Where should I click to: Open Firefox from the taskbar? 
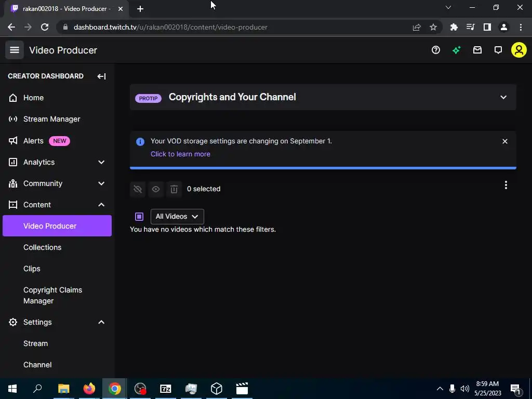[x=89, y=389]
